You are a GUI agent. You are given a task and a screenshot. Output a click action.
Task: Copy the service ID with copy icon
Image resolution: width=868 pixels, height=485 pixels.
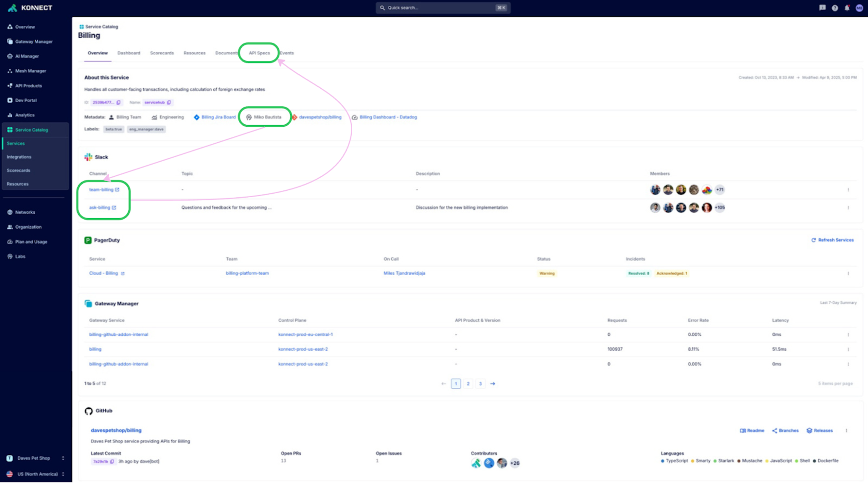(118, 102)
